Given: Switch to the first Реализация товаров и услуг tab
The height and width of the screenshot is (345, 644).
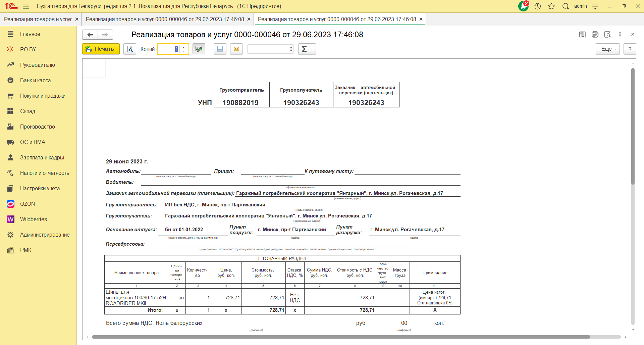Looking at the screenshot, I should pos(38,19).
